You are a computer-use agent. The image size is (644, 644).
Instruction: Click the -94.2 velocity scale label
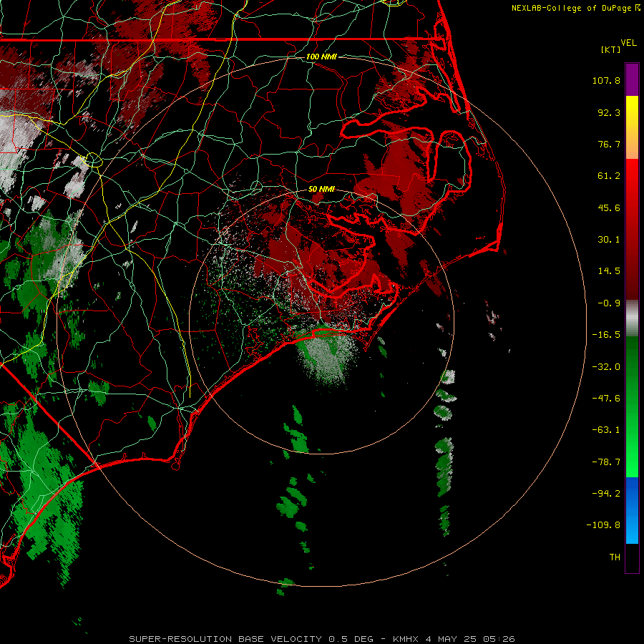606,493
